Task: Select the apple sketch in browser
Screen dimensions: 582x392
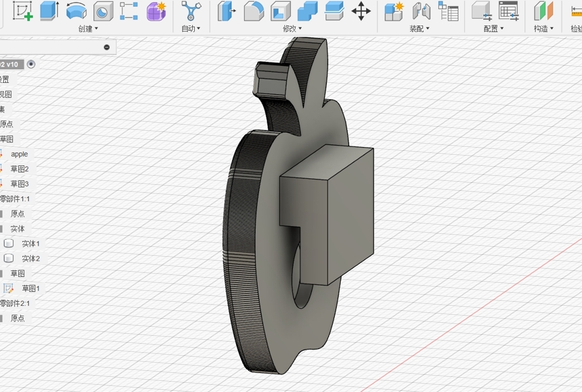Action: [x=20, y=154]
